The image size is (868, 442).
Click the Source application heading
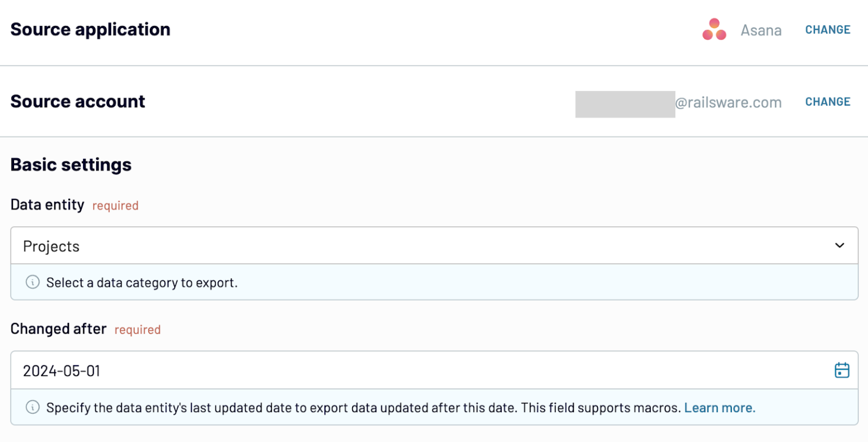pos(90,29)
